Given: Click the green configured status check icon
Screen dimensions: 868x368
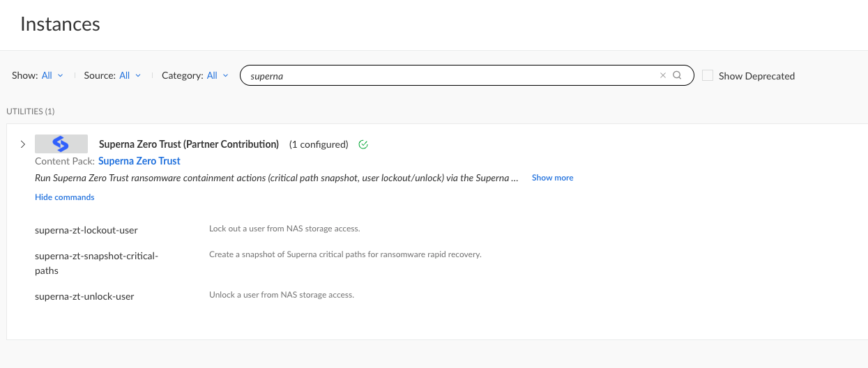Looking at the screenshot, I should pos(363,145).
